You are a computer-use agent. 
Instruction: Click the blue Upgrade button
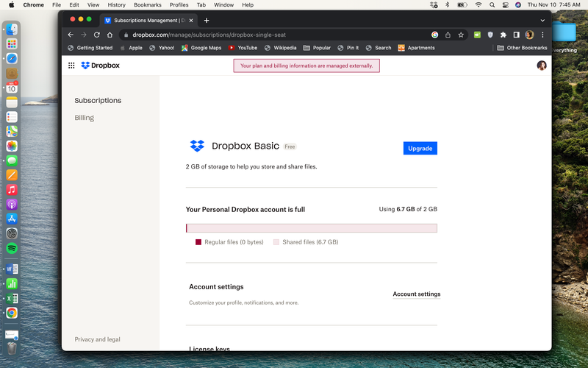tap(420, 149)
